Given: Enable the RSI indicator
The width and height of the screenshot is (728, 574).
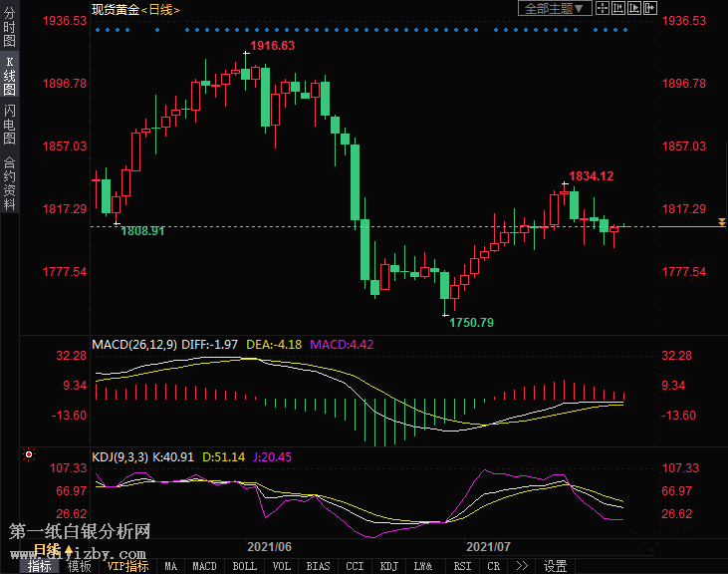Looking at the screenshot, I should pyautogui.click(x=462, y=566).
